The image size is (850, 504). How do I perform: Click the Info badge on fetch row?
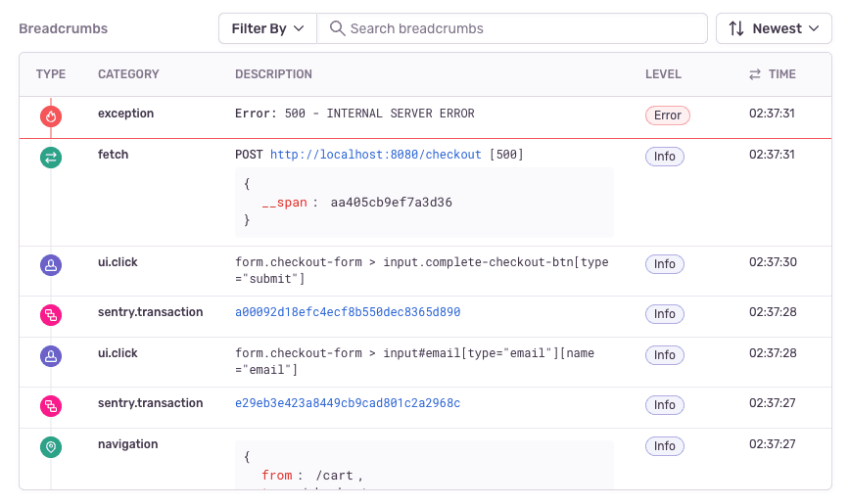click(664, 157)
